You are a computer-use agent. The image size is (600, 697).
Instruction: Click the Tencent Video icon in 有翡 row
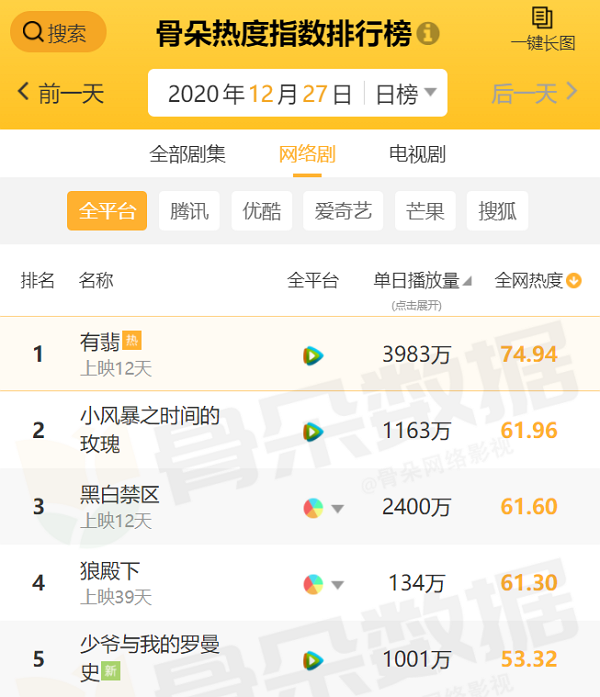[314, 355]
